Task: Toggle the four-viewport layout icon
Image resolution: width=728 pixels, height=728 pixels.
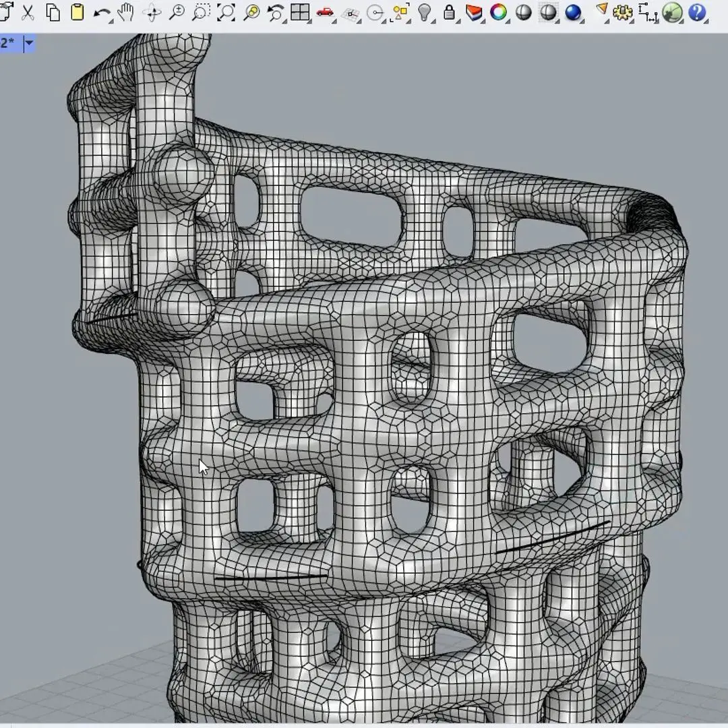Action: coord(300,13)
